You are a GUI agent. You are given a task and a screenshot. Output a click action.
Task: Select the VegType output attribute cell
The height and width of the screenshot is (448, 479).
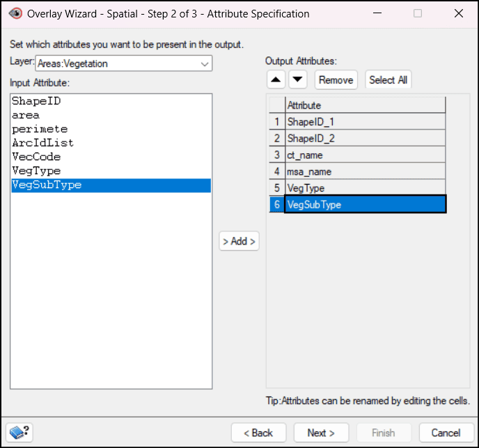pos(366,187)
